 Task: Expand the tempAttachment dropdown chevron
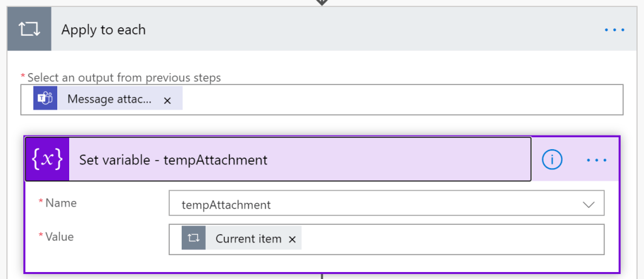[x=589, y=205]
